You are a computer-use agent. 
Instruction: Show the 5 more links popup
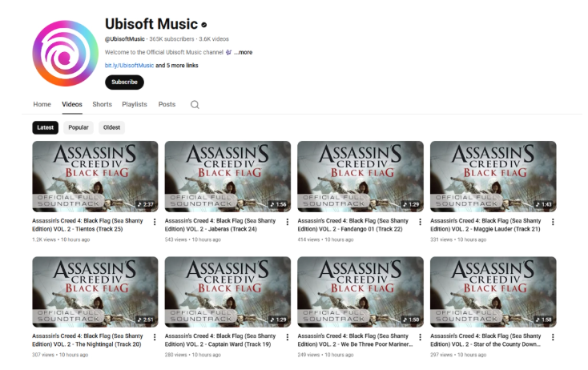click(177, 65)
